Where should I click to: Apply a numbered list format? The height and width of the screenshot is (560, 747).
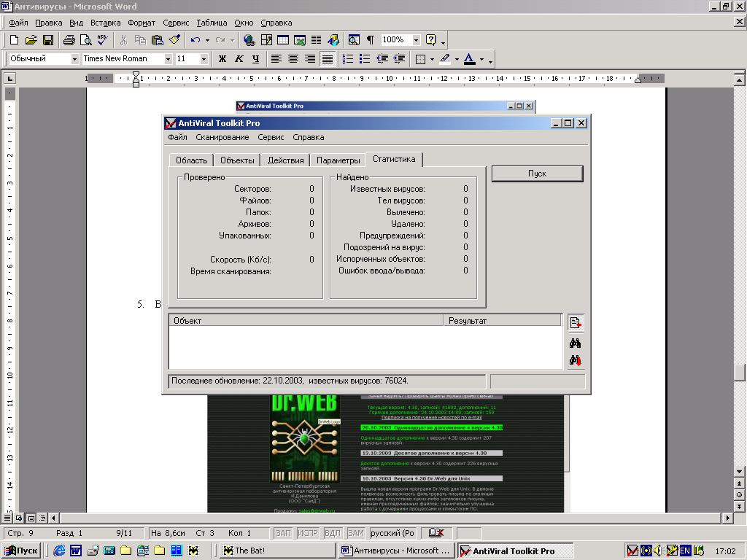pos(348,59)
